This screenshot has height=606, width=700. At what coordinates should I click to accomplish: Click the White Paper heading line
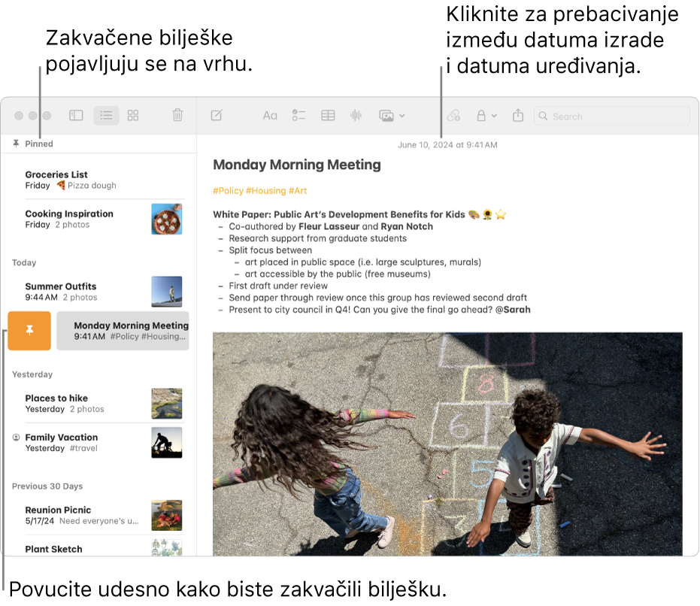pos(359,214)
